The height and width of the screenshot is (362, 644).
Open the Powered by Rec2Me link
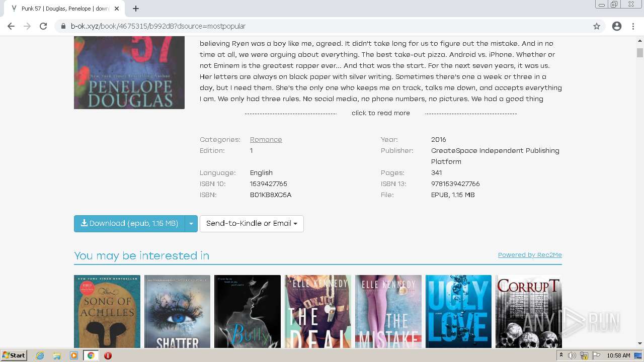pyautogui.click(x=530, y=255)
